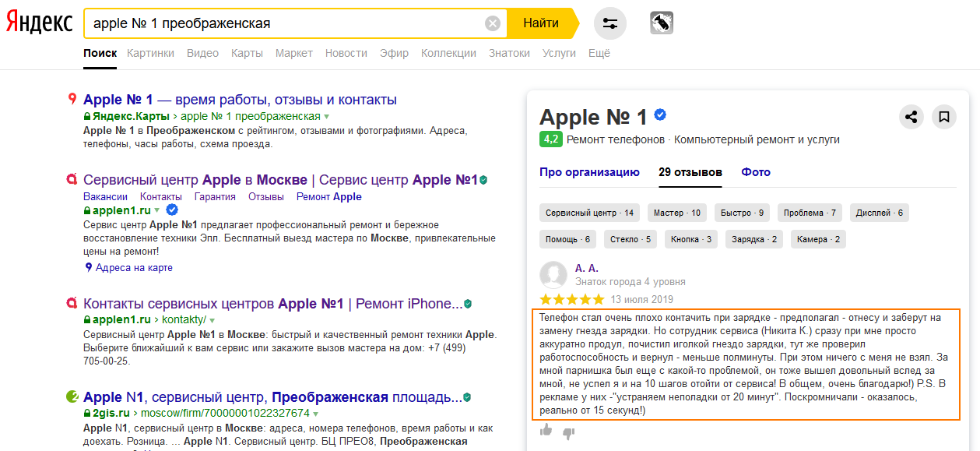The image size is (980, 451).
Task: Filter reviews by Сервисный центр · 14 tag
Action: point(589,213)
